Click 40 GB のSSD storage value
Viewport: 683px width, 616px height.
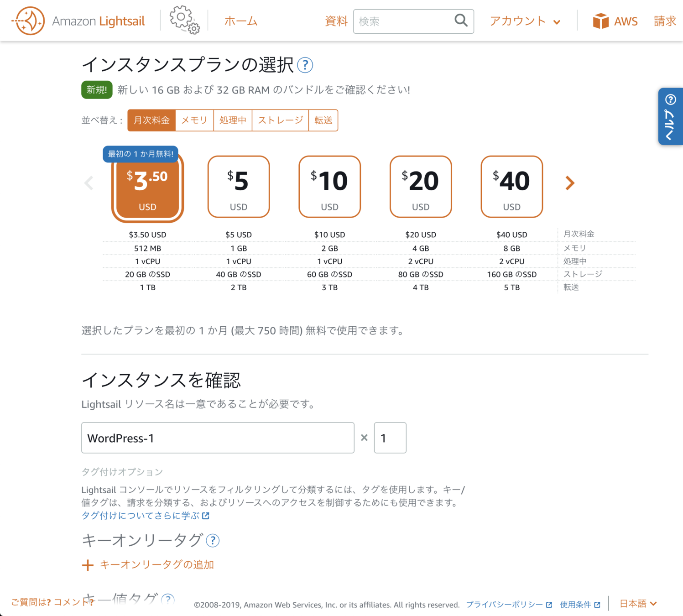coord(239,275)
